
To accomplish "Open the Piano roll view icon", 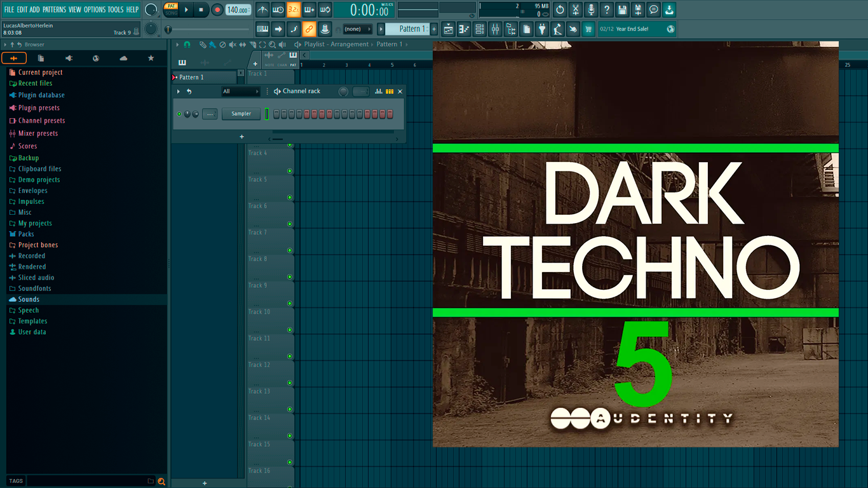I will [464, 29].
